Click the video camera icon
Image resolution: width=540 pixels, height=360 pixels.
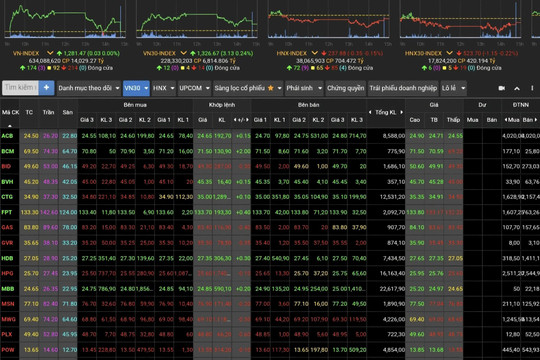click(501, 88)
